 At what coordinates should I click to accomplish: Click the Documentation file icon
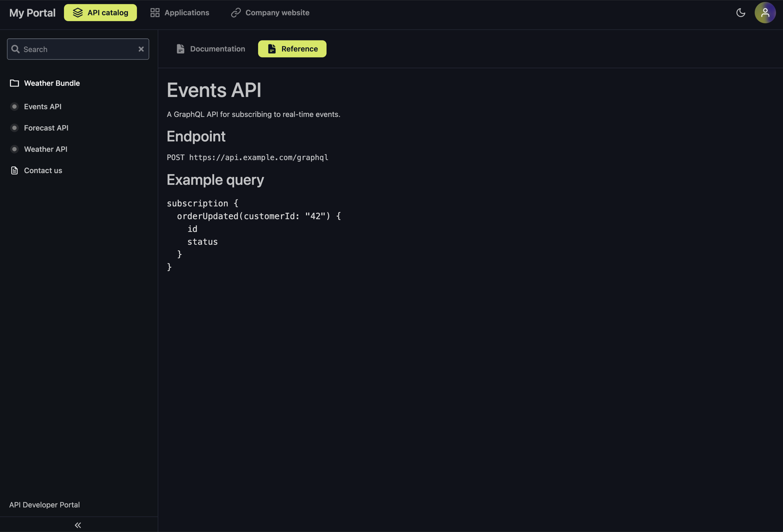tap(180, 49)
